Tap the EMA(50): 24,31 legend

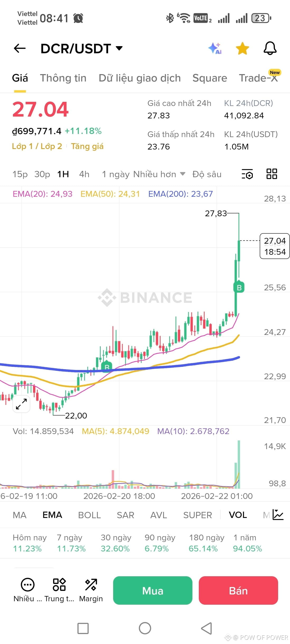[110, 194]
